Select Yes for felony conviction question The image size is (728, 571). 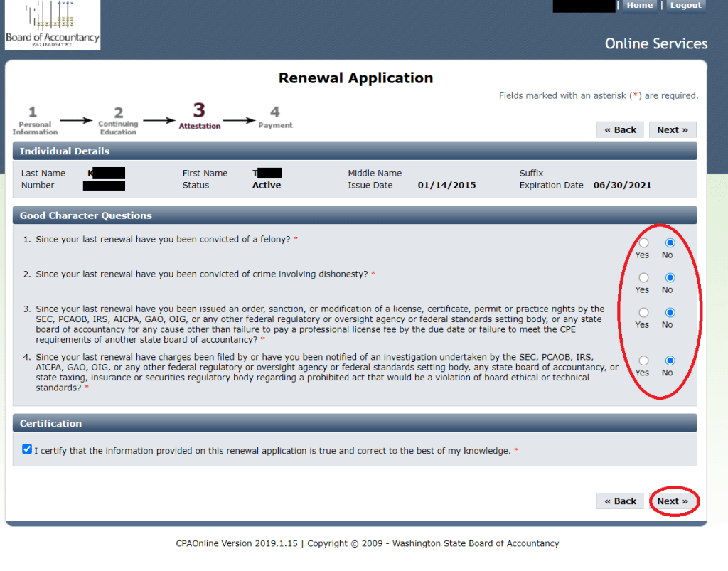tap(643, 243)
